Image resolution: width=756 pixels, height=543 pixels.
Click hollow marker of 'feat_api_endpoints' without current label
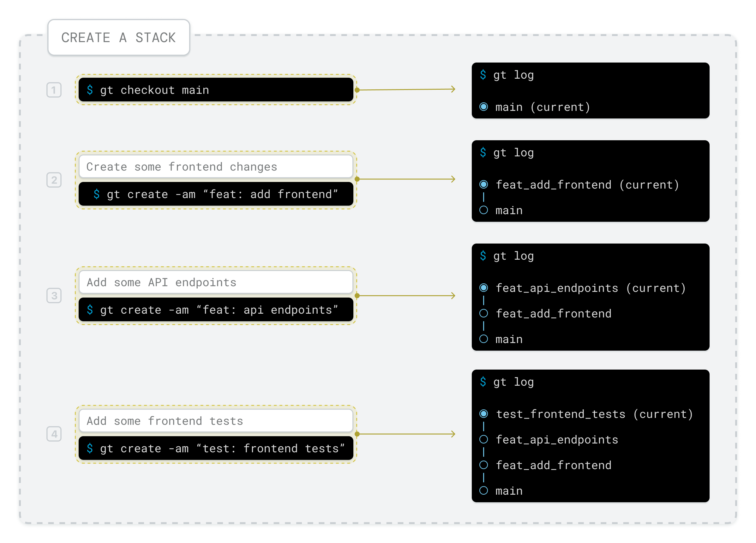pyautogui.click(x=484, y=439)
